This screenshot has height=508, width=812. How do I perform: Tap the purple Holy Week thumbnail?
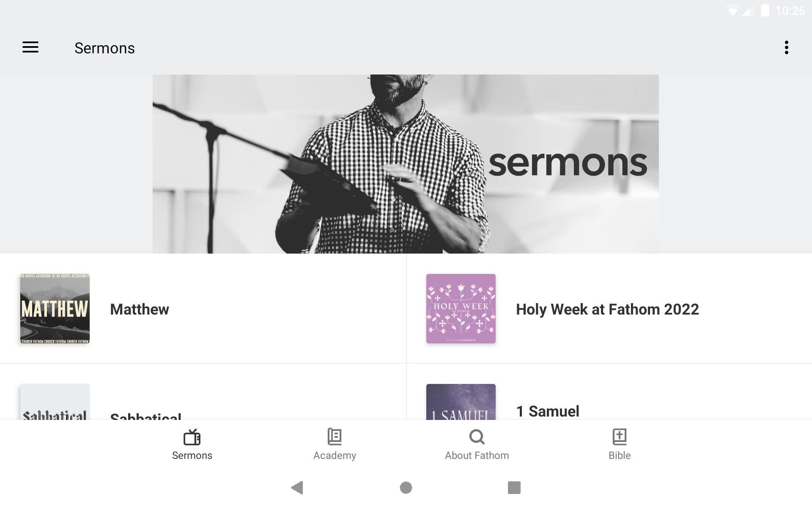click(x=461, y=309)
